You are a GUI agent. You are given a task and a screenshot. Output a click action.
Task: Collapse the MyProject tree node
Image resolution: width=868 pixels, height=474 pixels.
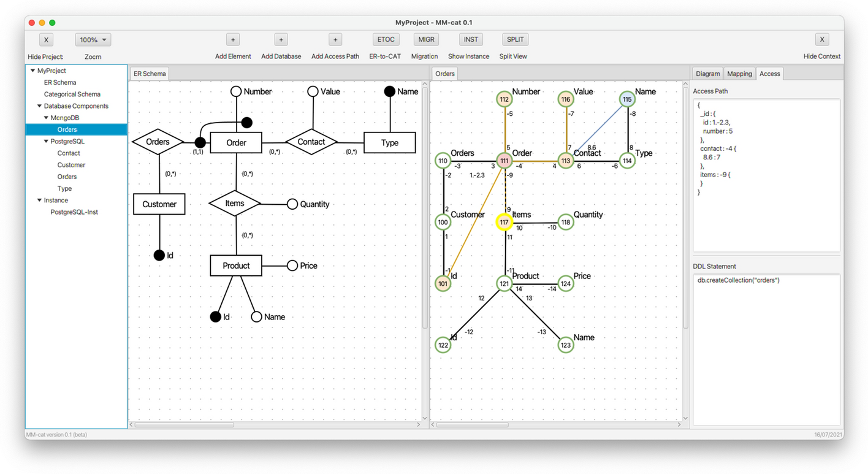32,71
